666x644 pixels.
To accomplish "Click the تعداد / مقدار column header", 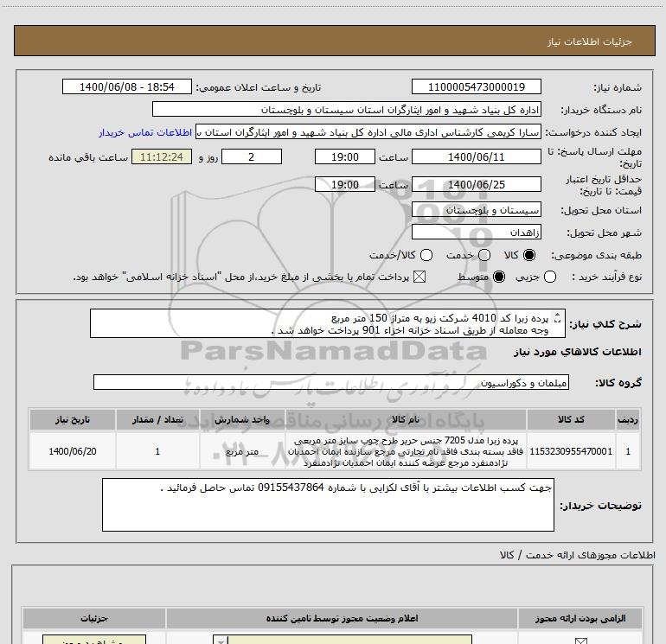I will point(157,419).
